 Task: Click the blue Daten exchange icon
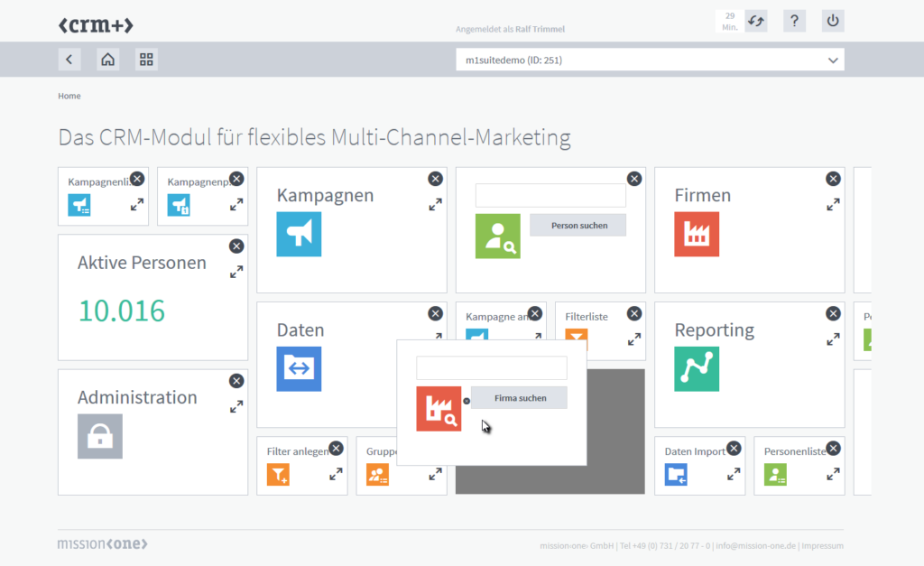(x=299, y=368)
